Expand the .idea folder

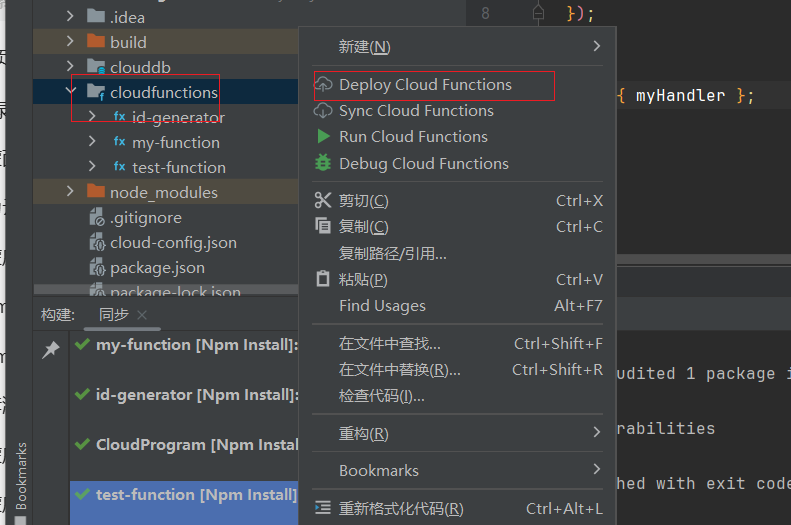70,16
